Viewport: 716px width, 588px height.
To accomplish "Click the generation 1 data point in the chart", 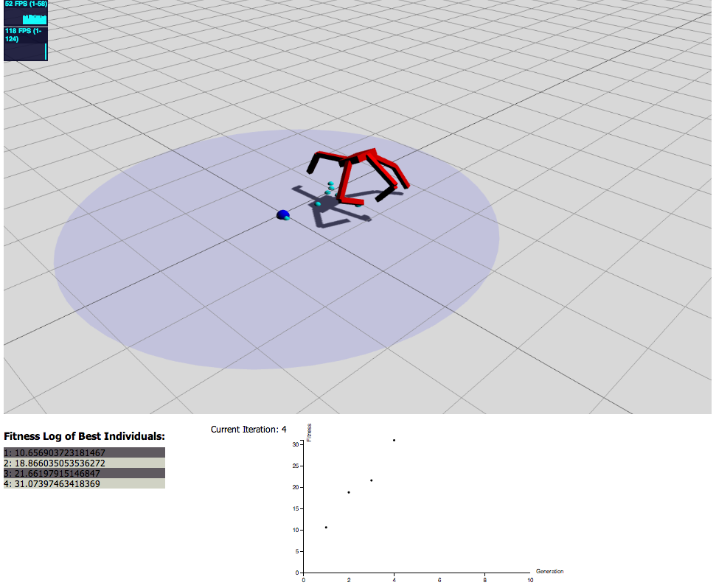I will (326, 528).
